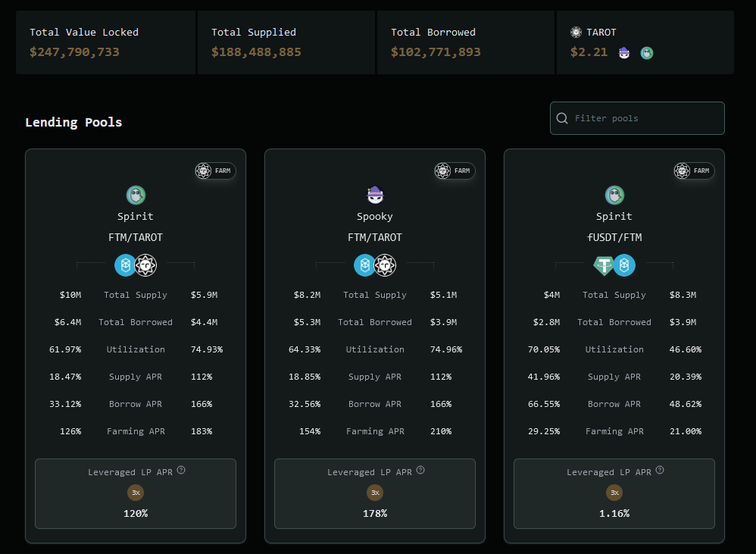Click FTM token icon in Spooky FTM/TAROT card
Screen dimensions: 756x554
(x=364, y=265)
